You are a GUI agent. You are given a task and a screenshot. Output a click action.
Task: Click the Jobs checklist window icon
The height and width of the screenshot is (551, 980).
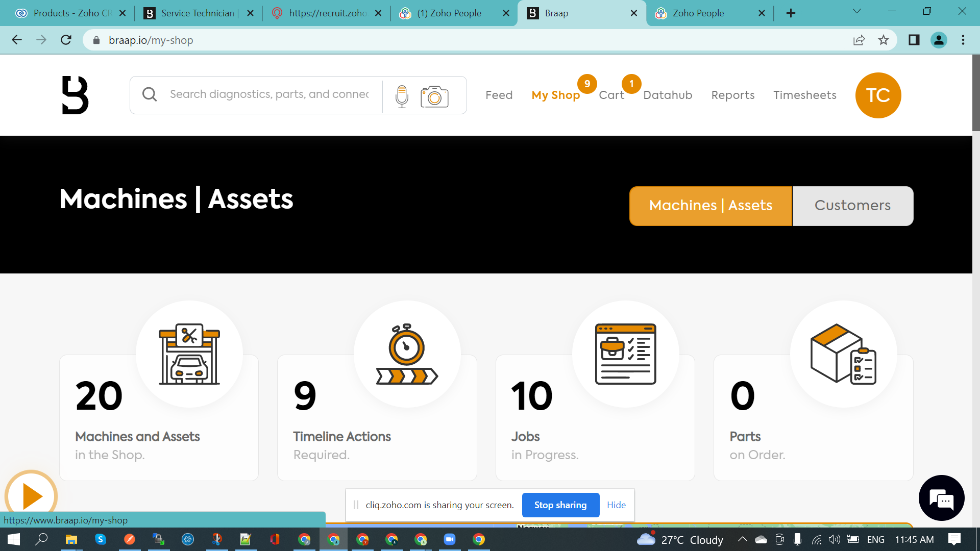(625, 354)
